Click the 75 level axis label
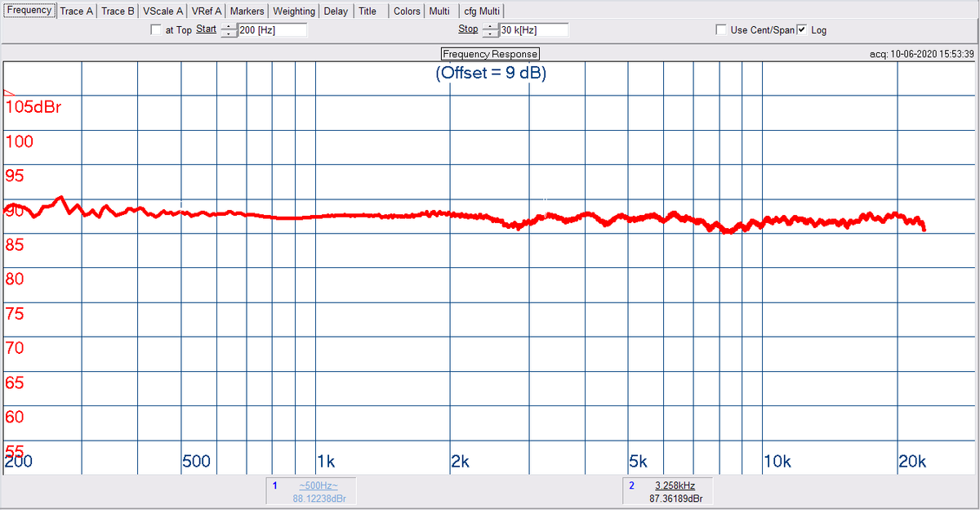 coord(15,314)
